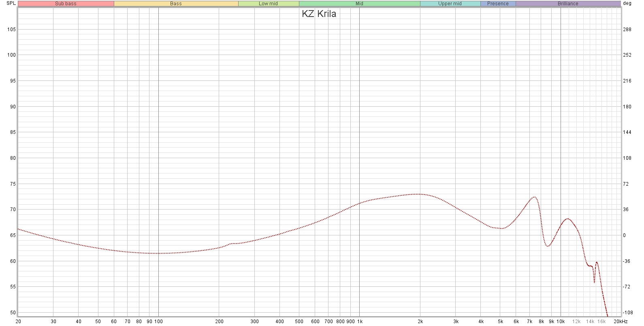Click the 2k frequency axis label
Viewport: 644px width, 326px height.
pos(420,322)
